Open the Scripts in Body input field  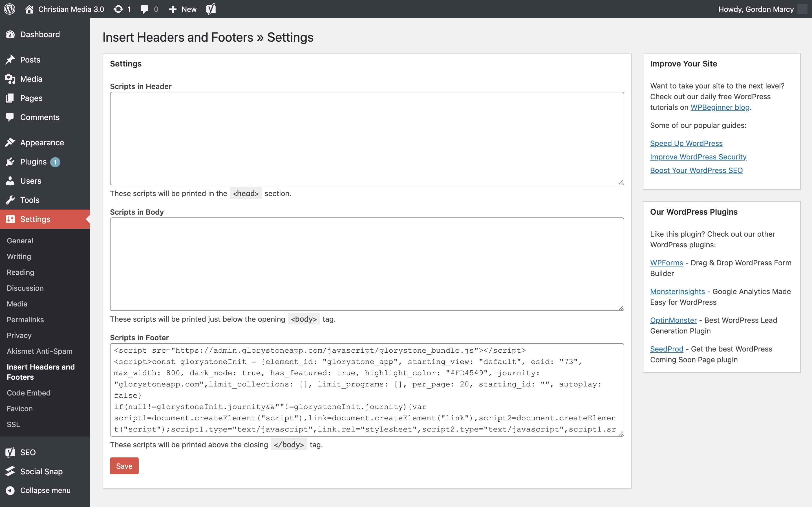click(x=367, y=264)
